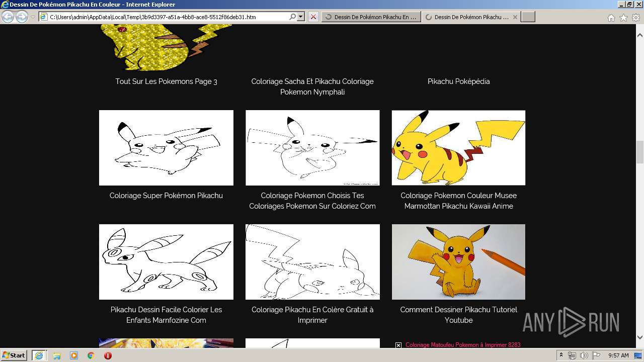Open the yellow Pikachu Kawaii Anime image

458,148
